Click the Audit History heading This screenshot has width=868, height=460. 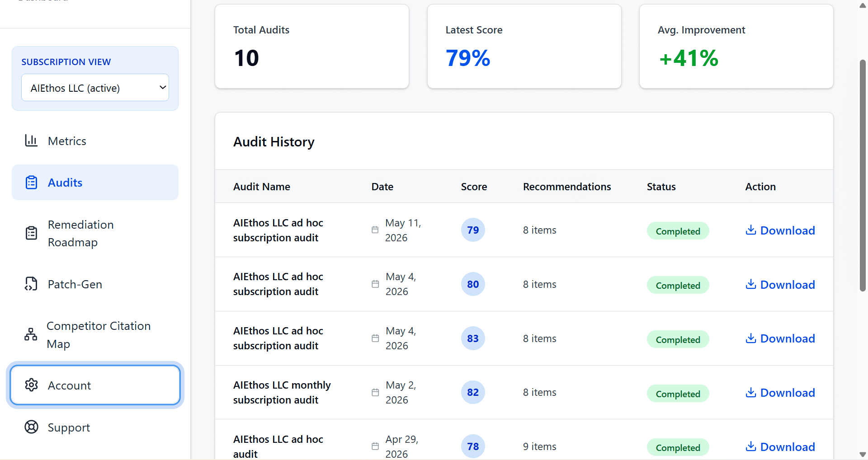tap(274, 142)
